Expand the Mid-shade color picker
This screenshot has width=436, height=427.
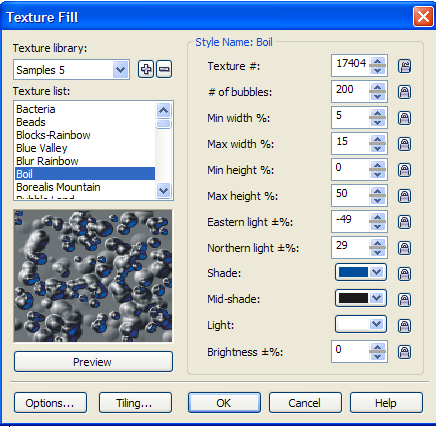coord(361,298)
